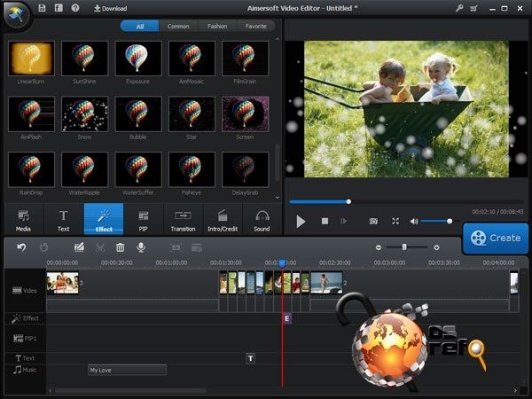Select the RainDrop effect thumbnail
Viewport: 532px width, 399px height.
pos(31,169)
